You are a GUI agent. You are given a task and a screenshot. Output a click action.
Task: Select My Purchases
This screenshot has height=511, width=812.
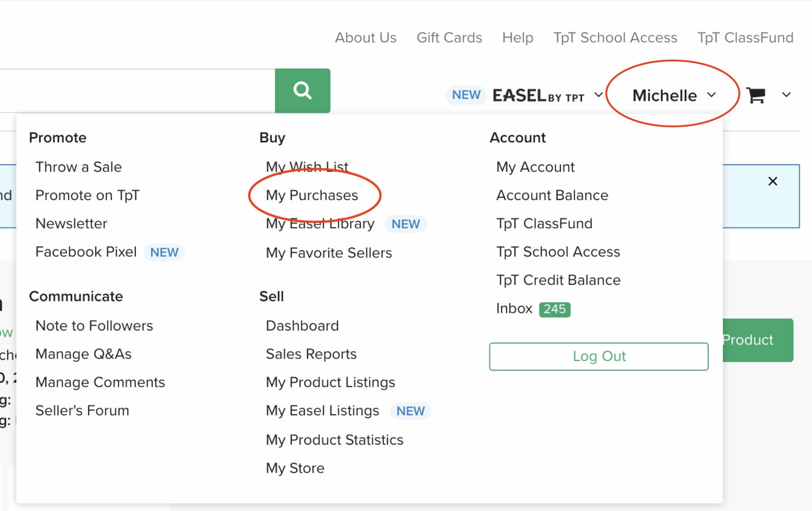(x=312, y=195)
